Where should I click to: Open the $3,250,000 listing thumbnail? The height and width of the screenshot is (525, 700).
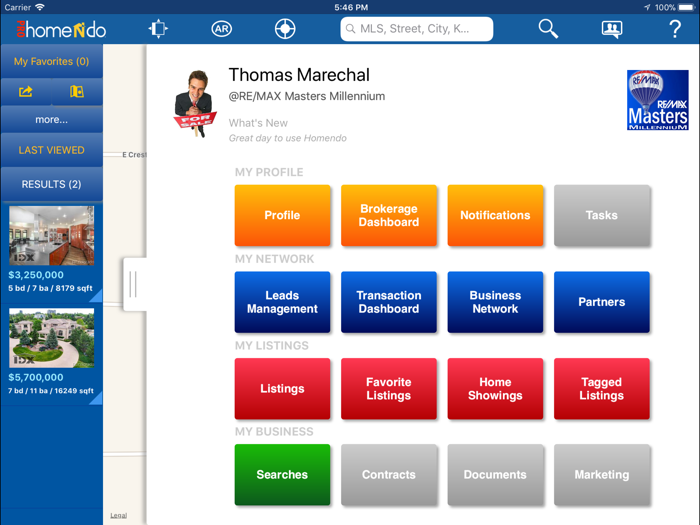[x=52, y=236]
